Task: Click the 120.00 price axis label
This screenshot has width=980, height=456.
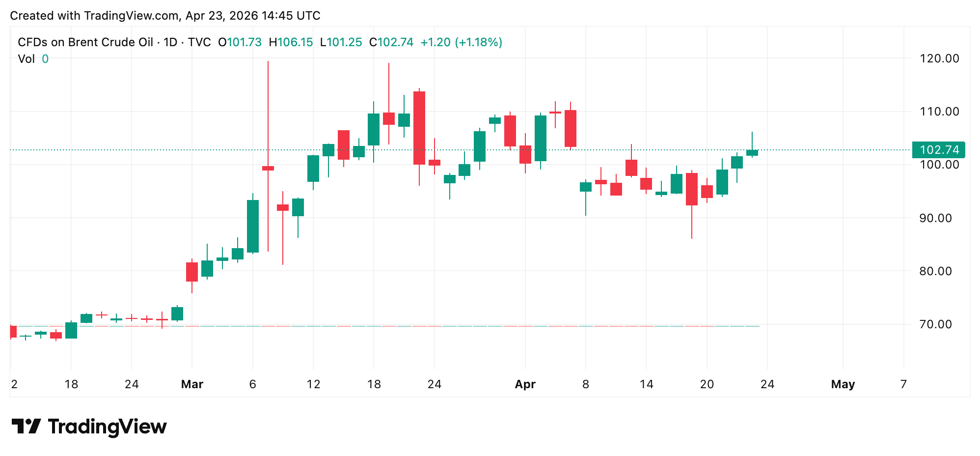Action: pyautogui.click(x=938, y=58)
